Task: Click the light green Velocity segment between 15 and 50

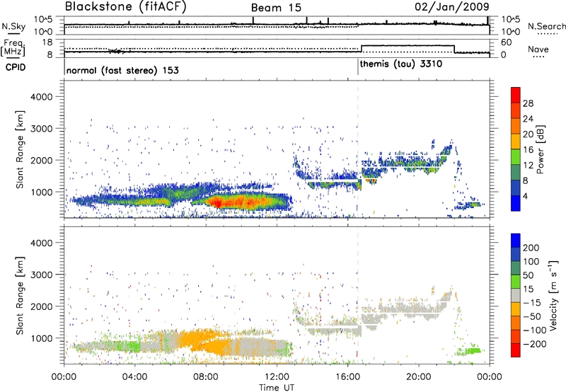Action: pyautogui.click(x=516, y=282)
